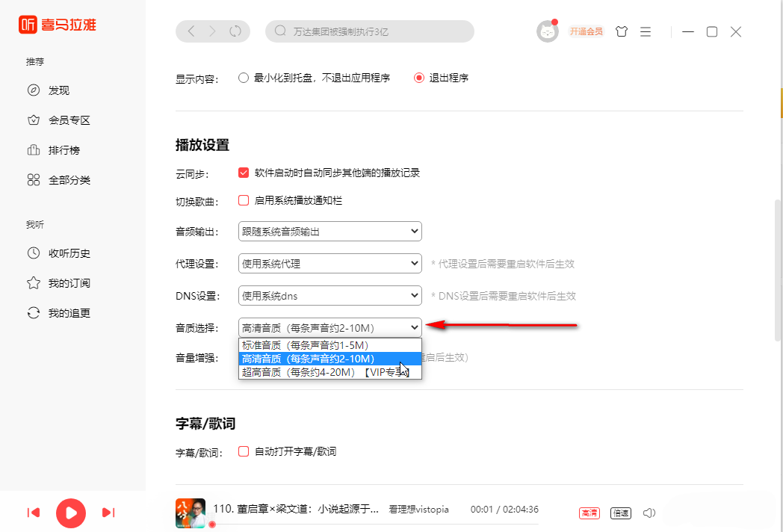
Task: Skip to the previous track
Action: click(x=34, y=513)
